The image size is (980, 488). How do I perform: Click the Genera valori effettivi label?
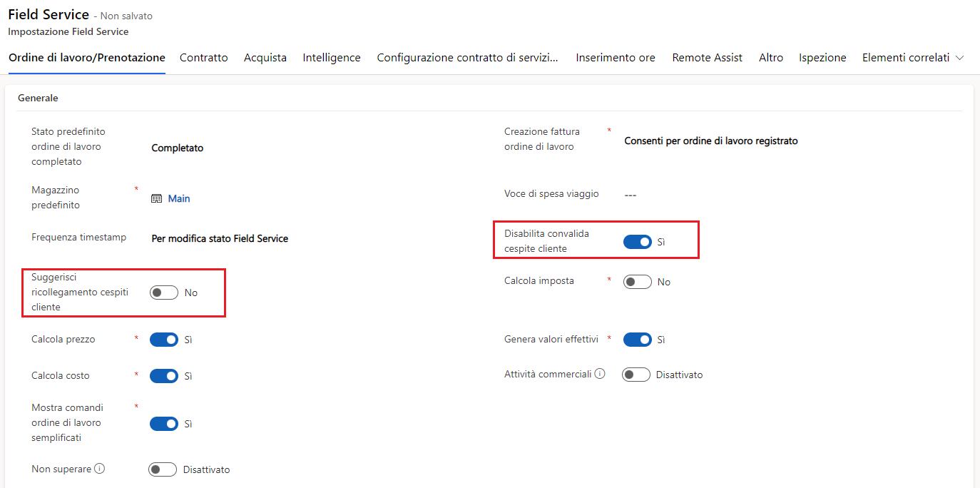(x=551, y=339)
